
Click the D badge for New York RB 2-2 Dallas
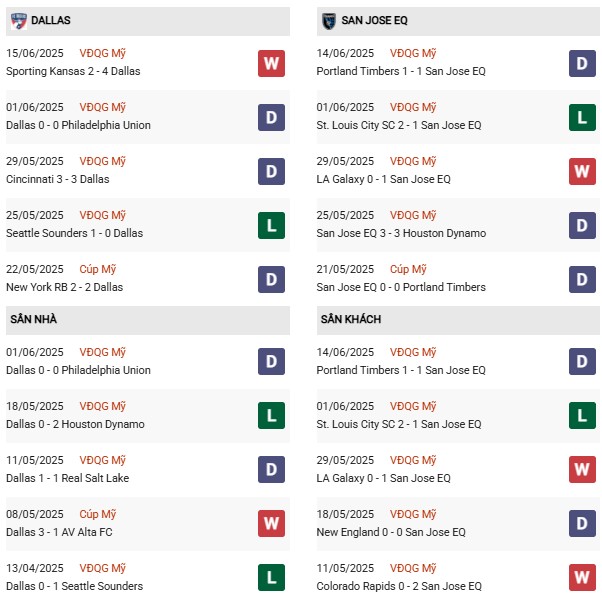(x=271, y=280)
